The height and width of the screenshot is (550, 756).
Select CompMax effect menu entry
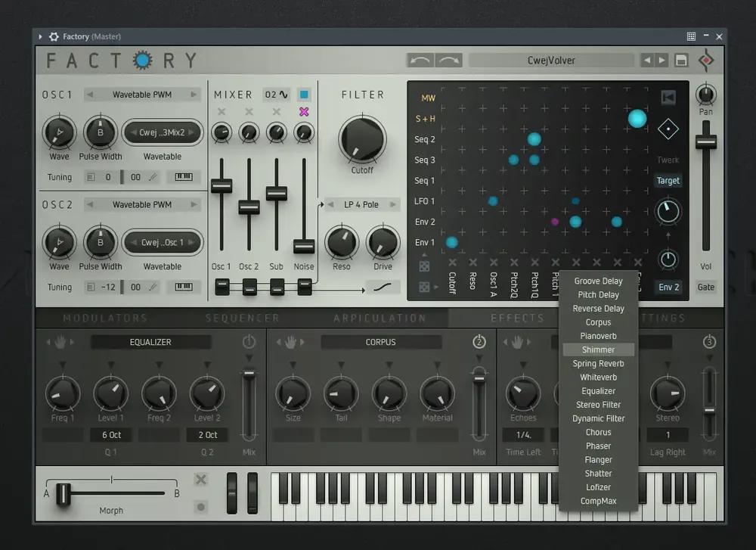tap(598, 501)
